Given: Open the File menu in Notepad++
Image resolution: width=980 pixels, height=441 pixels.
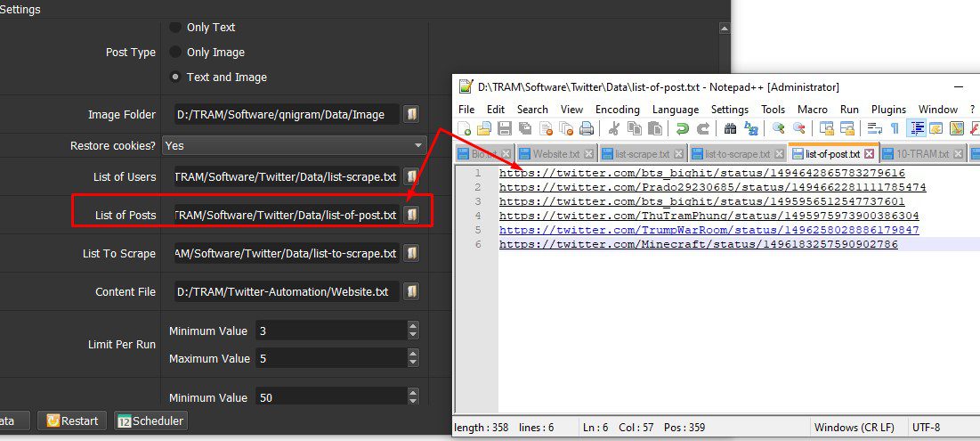Looking at the screenshot, I should (466, 110).
